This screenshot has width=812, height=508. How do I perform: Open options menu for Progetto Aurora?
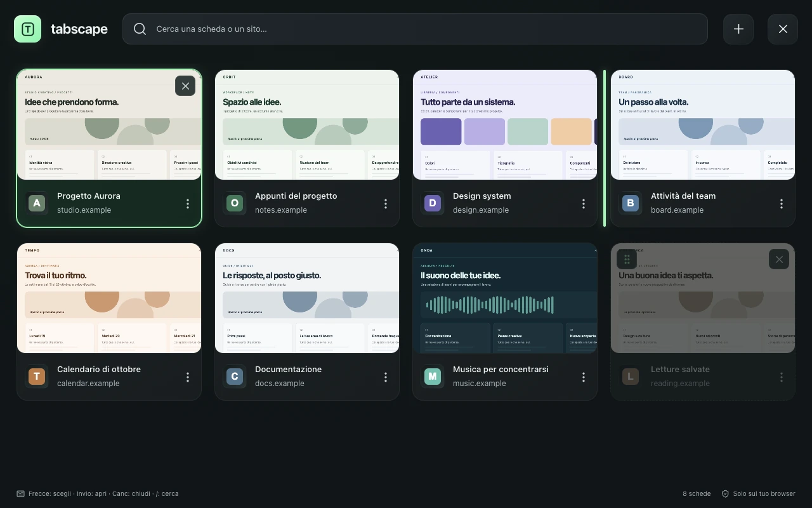[188, 203]
